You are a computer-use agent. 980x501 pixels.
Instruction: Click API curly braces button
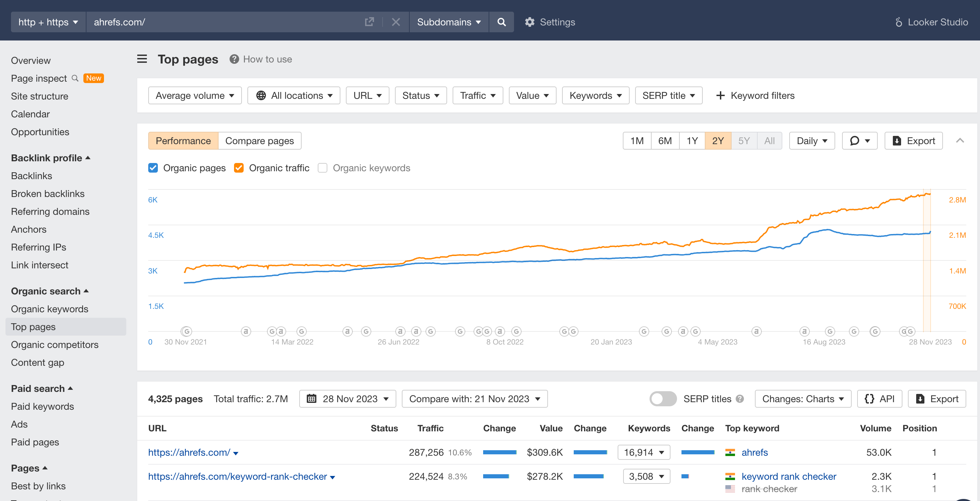(x=879, y=399)
